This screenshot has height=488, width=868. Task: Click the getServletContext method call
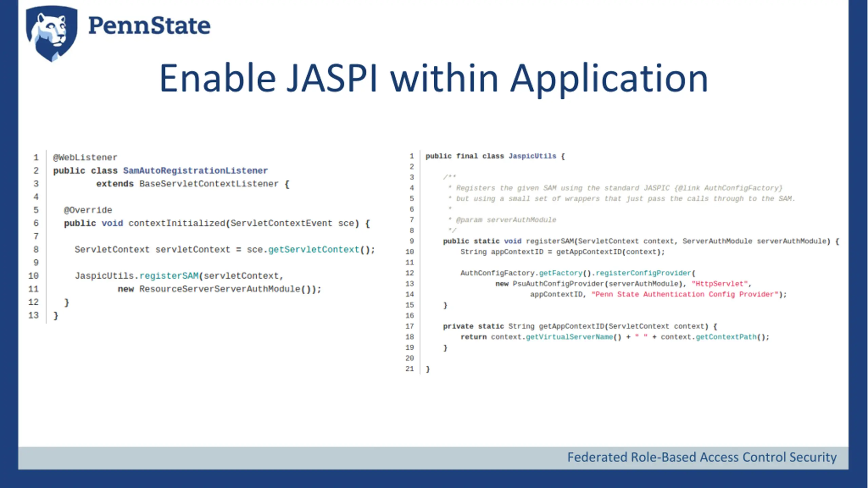click(314, 250)
